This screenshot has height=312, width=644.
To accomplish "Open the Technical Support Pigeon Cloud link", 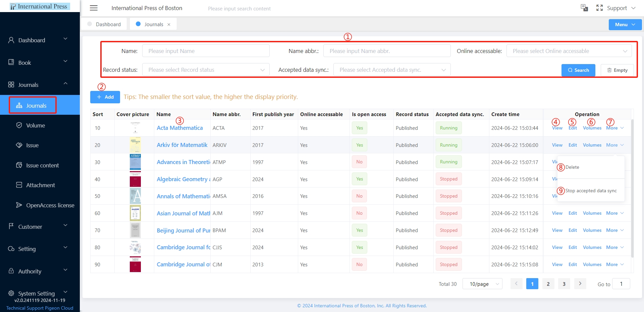I will coord(40,308).
